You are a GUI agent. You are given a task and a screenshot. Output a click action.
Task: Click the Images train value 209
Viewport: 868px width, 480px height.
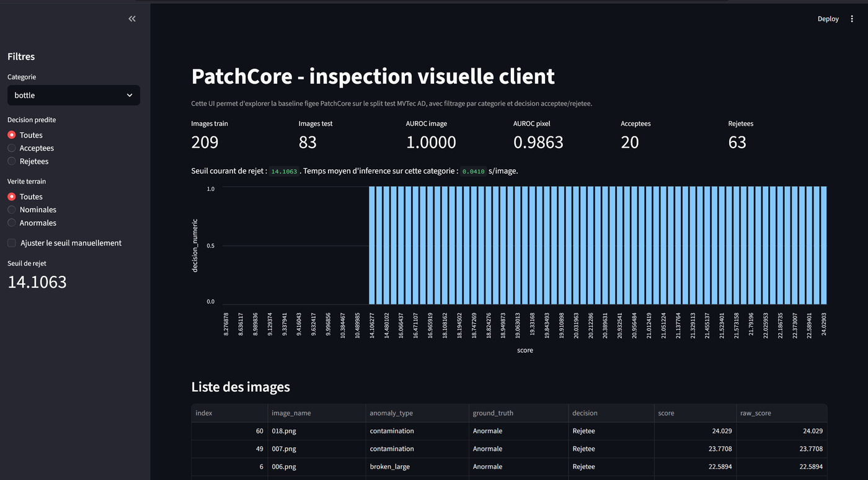click(x=205, y=143)
